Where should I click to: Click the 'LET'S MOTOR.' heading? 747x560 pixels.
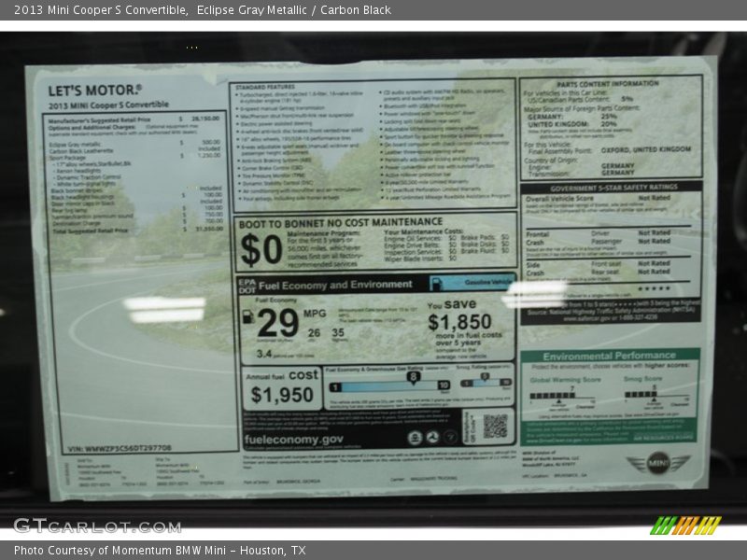coord(95,90)
